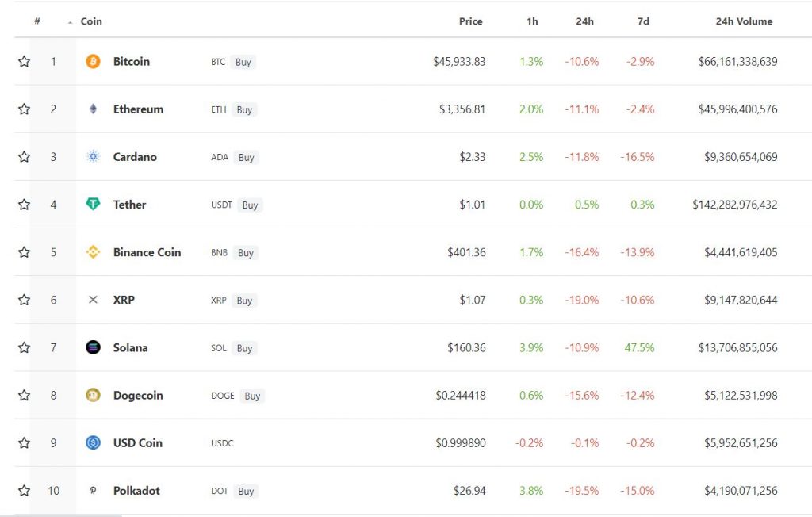
Task: Toggle favorite star for XRP
Action: point(24,300)
